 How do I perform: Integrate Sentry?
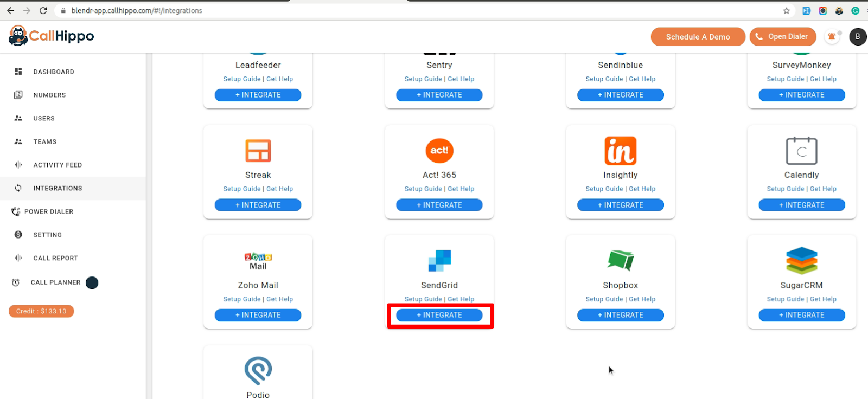[x=439, y=95]
